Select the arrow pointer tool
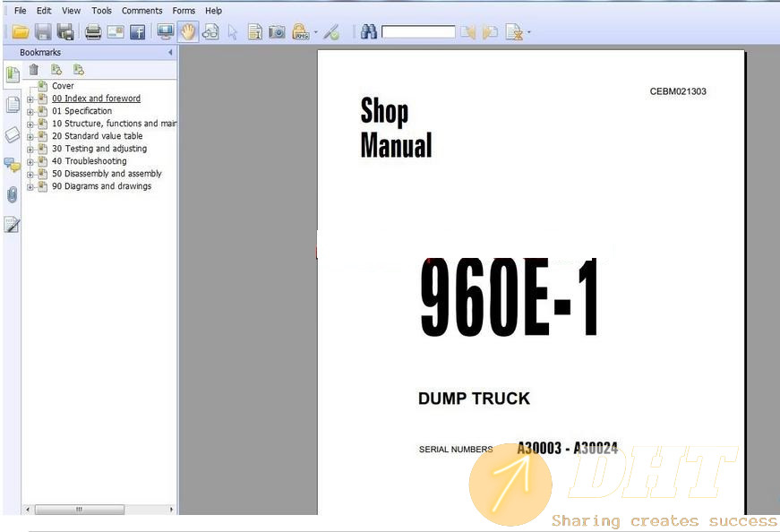Image resolution: width=780 pixels, height=532 pixels. [232, 33]
